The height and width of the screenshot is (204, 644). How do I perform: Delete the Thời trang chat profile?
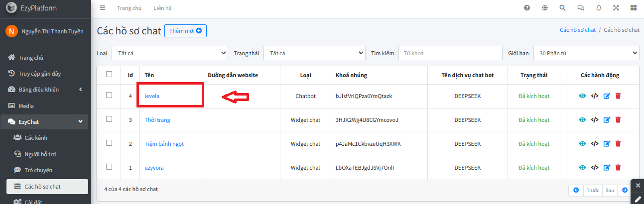tap(618, 120)
